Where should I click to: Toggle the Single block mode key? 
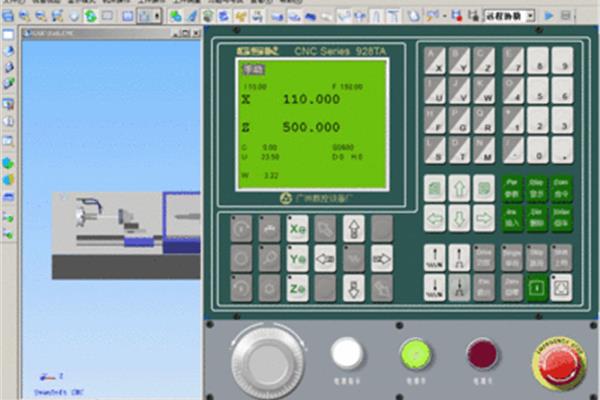[x=512, y=257]
